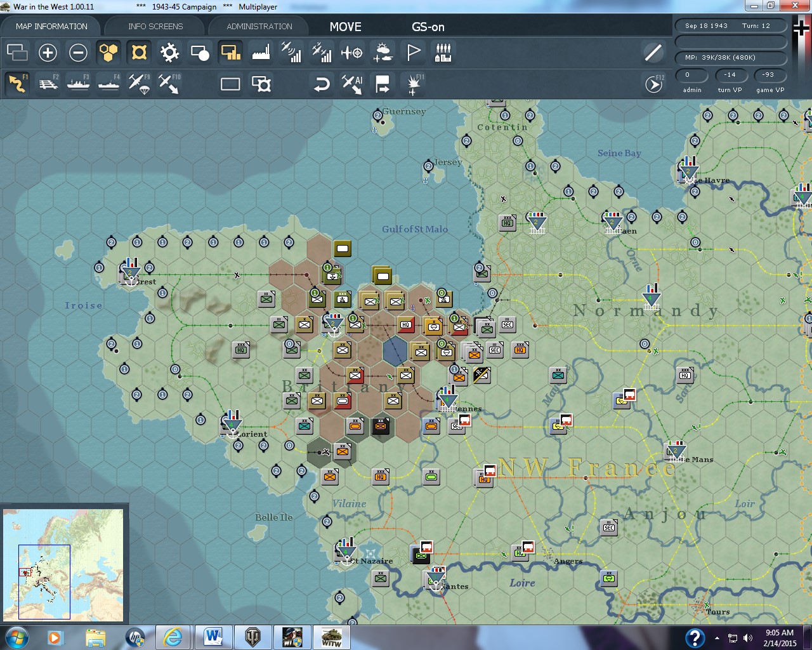Click the rectangle-with-circle toolbar icon
812x650 pixels.
click(x=200, y=52)
